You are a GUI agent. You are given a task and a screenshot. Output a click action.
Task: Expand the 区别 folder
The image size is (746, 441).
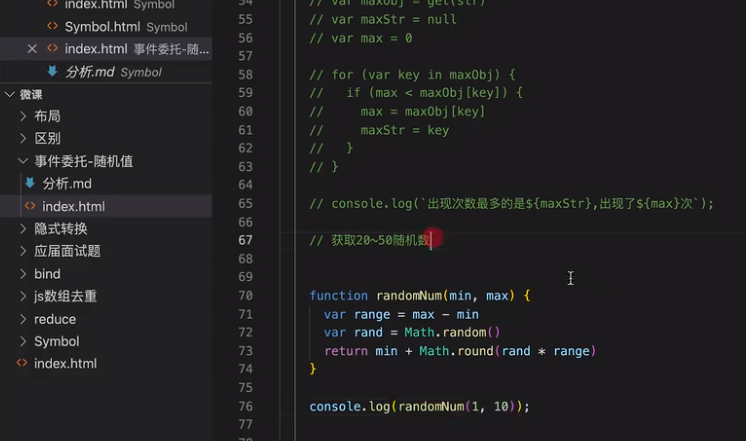click(23, 138)
